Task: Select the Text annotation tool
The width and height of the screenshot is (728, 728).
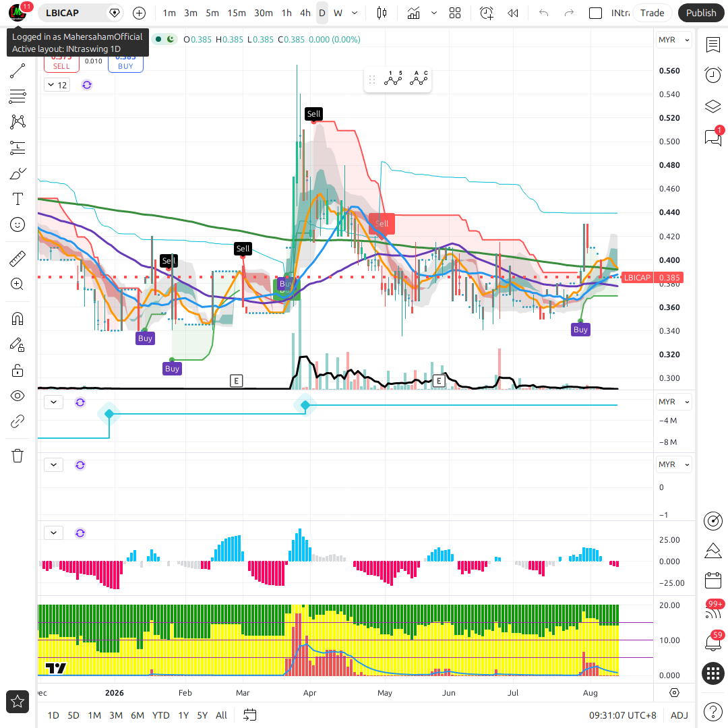Action: pyautogui.click(x=18, y=199)
